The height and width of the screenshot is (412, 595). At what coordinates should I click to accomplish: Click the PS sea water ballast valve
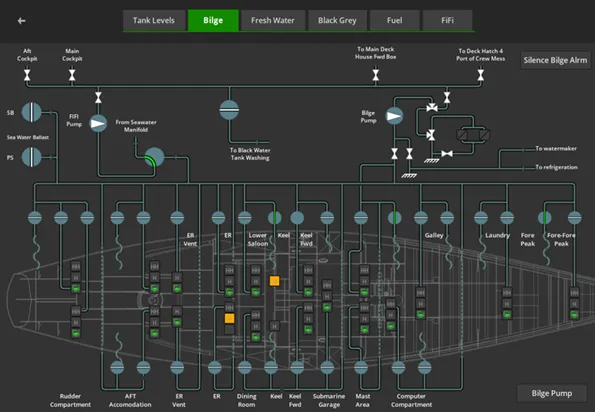point(31,157)
